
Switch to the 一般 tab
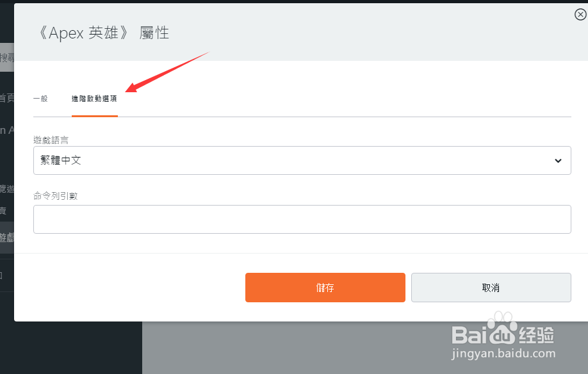(40, 99)
